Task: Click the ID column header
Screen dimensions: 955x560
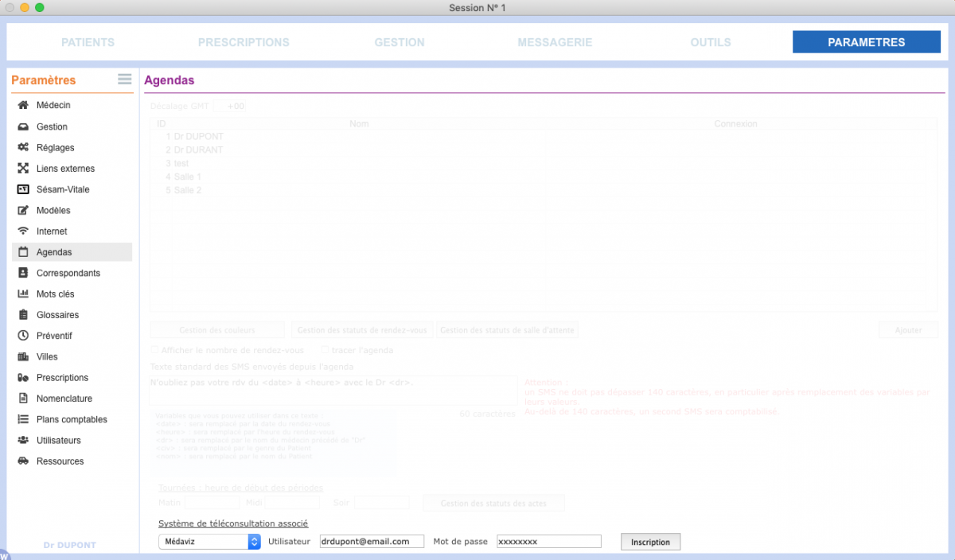Action: point(162,124)
